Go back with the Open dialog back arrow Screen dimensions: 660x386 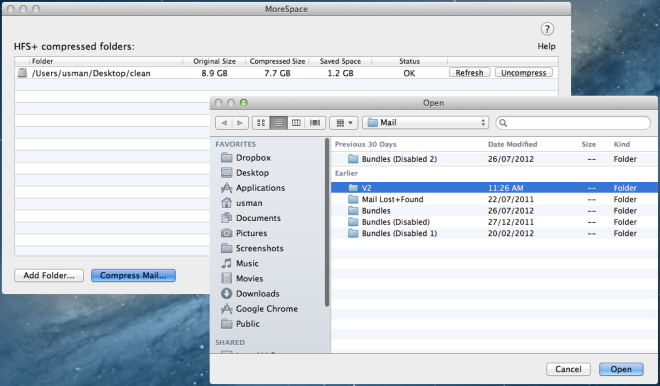[224, 122]
